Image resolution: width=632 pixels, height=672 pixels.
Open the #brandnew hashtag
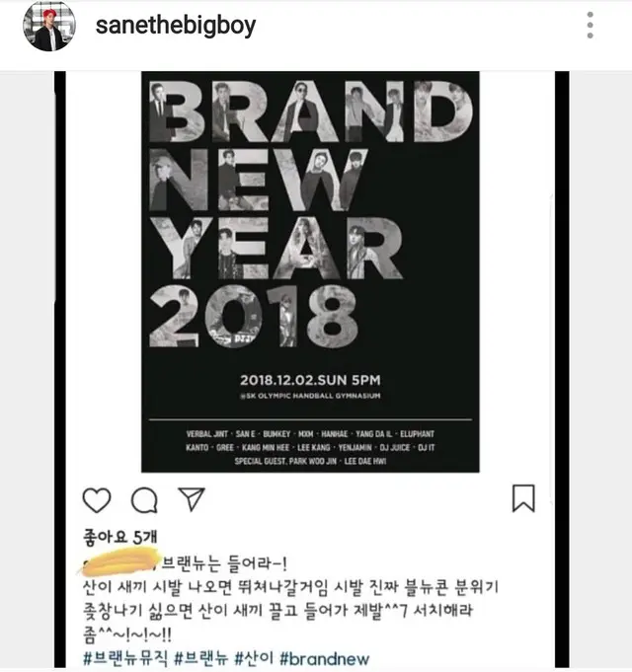pos(324,659)
